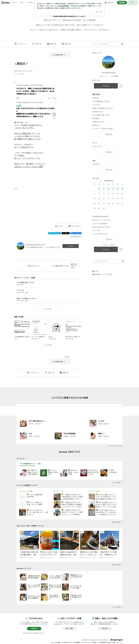Screen dimensions: 139x644
Task: Select カメラ(風景写真)ジャンル ranking tab
Action: [x=28, y=464]
